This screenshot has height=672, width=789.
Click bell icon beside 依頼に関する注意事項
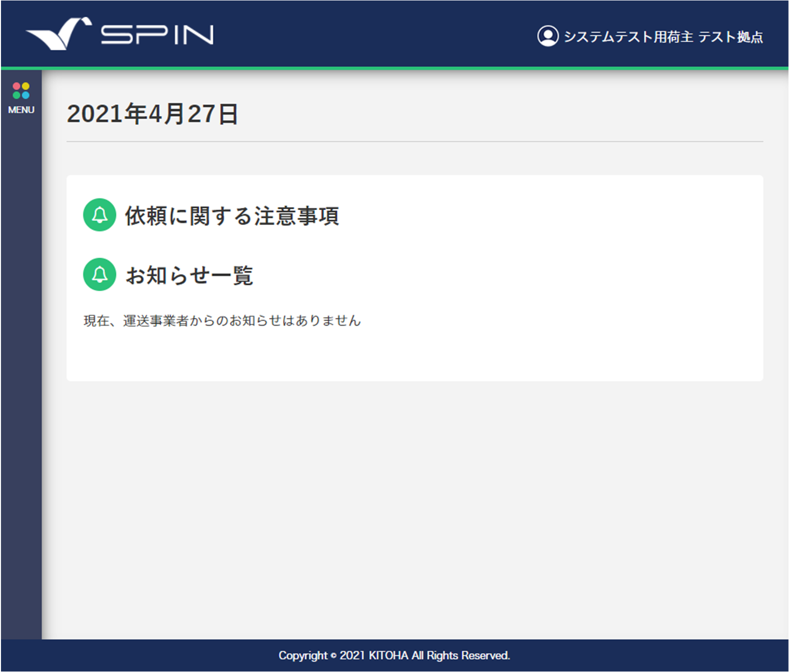[x=100, y=215]
